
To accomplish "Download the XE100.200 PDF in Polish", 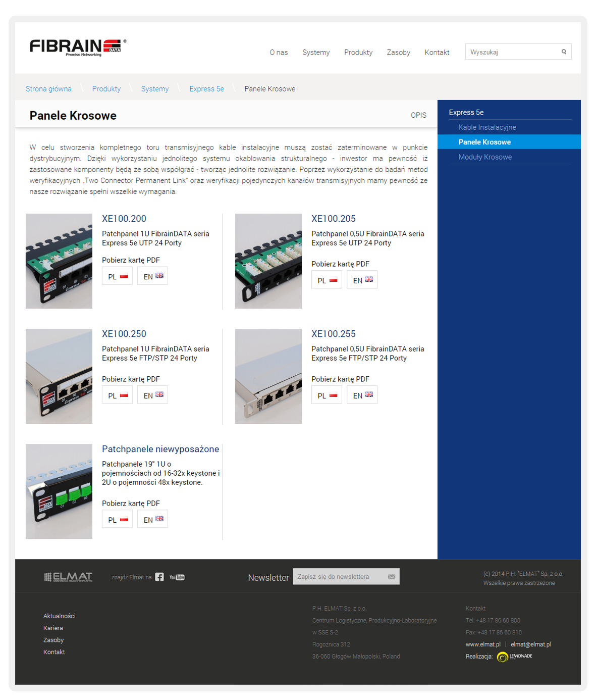I will coord(117,276).
